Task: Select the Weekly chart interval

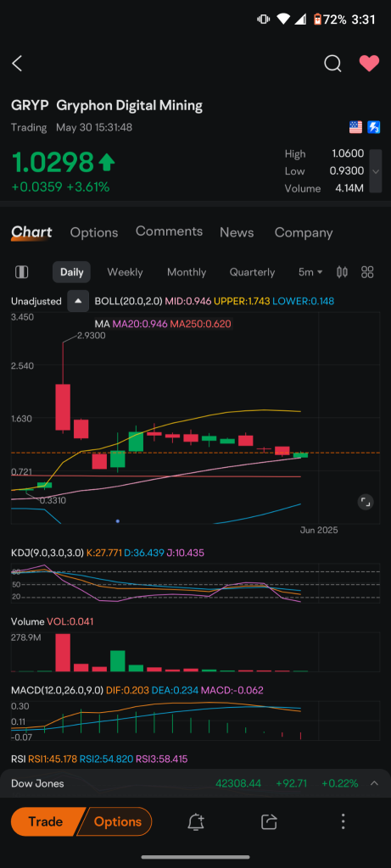Action: point(125,272)
